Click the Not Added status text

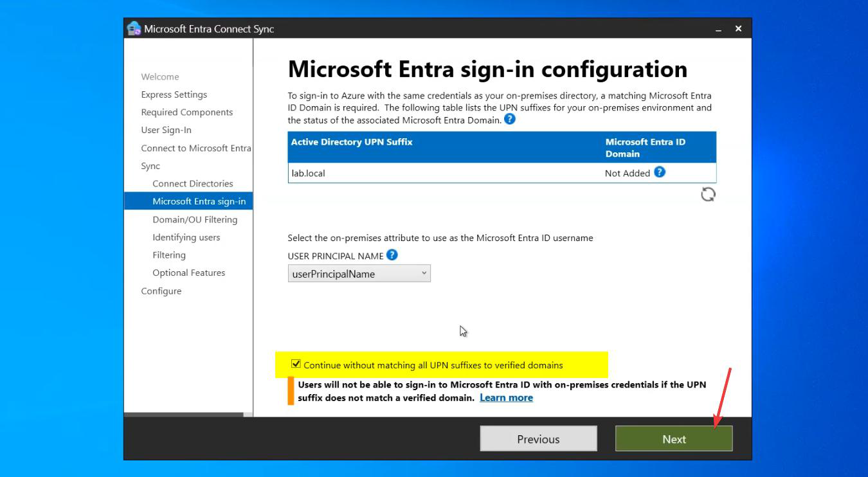point(628,173)
